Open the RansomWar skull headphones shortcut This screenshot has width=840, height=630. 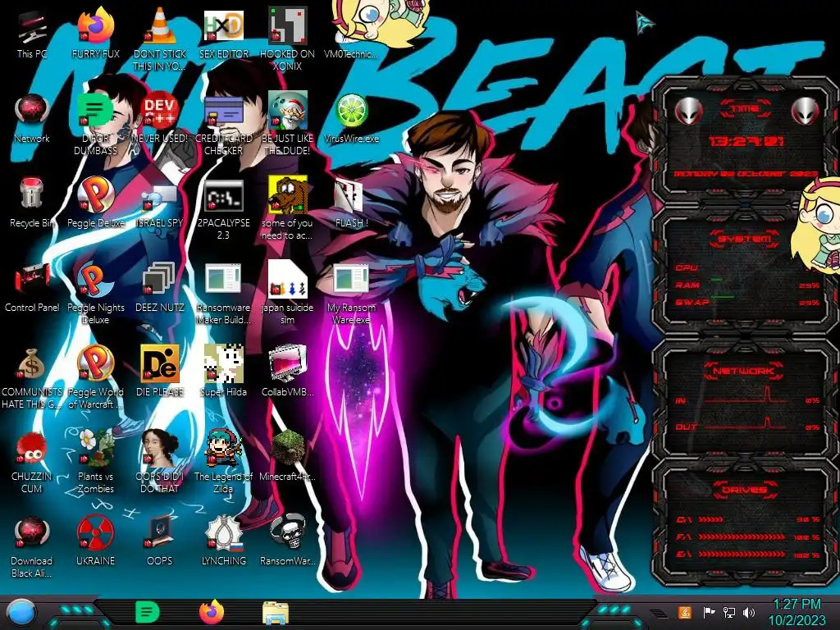point(288,540)
